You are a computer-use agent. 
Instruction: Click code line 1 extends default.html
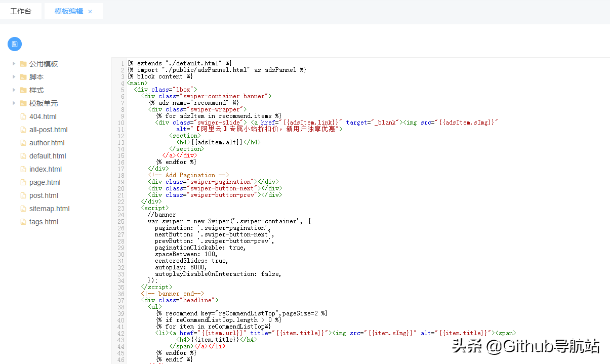click(180, 63)
